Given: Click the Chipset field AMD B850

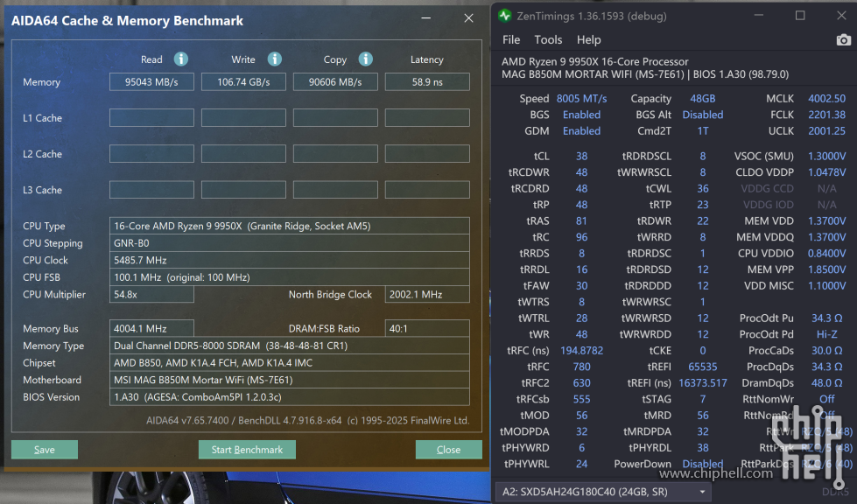Looking at the screenshot, I should (x=289, y=362).
